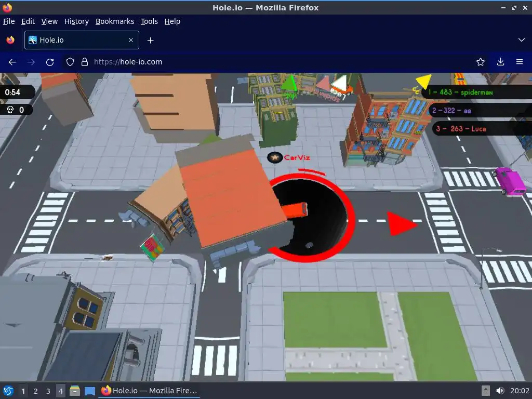Open the Edit menu
The height and width of the screenshot is (399, 532).
point(28,21)
